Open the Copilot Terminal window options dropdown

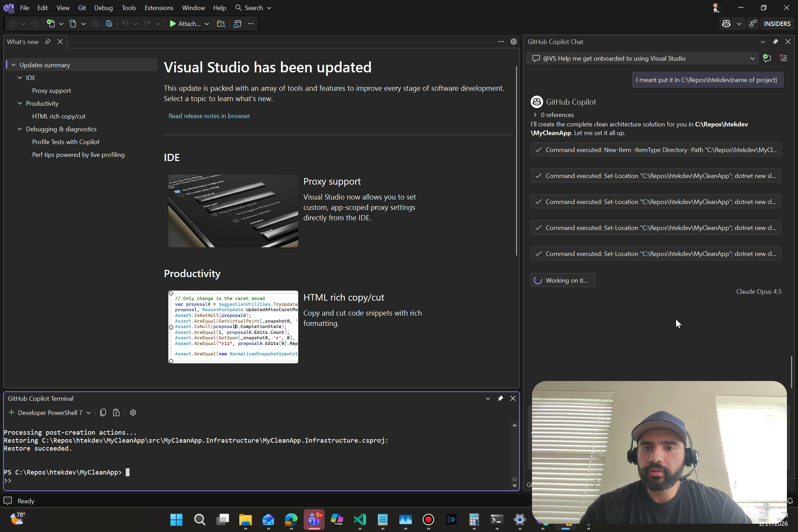(x=488, y=398)
